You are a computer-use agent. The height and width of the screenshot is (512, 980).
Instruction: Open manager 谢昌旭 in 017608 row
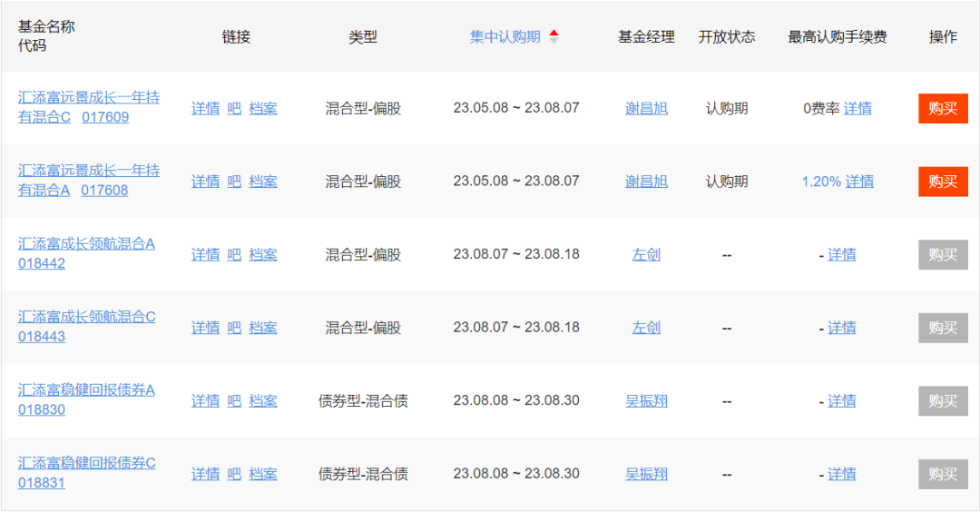[x=646, y=182]
